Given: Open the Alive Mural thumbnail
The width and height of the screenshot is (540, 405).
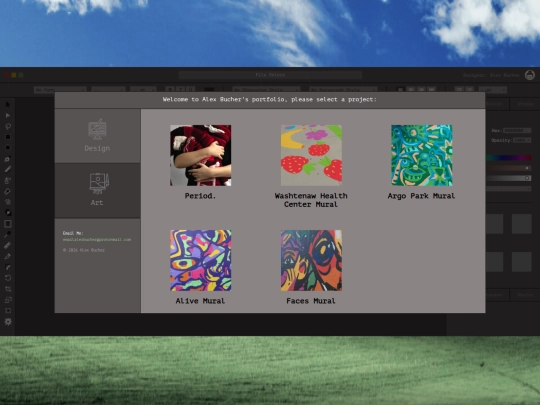Looking at the screenshot, I should [x=200, y=260].
